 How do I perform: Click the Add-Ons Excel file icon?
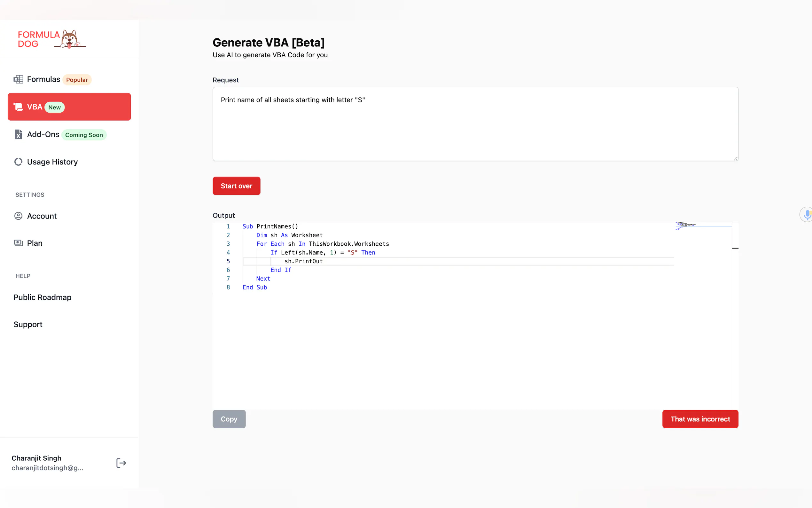click(18, 134)
